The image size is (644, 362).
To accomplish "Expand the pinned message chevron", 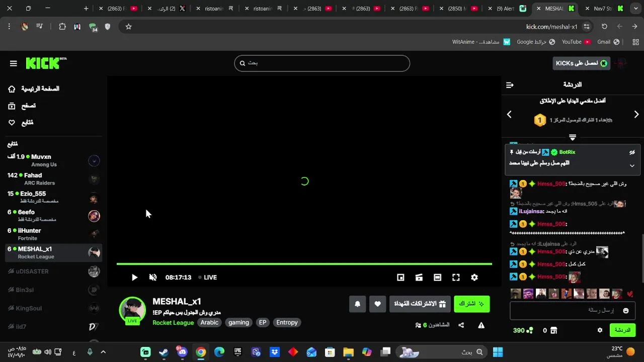I will tap(632, 166).
